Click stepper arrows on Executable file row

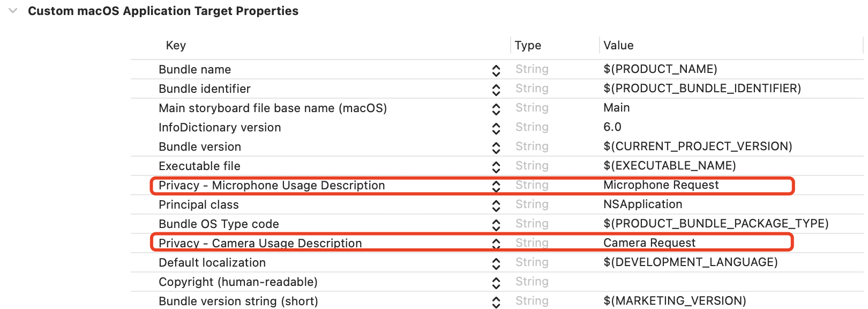coord(496,167)
